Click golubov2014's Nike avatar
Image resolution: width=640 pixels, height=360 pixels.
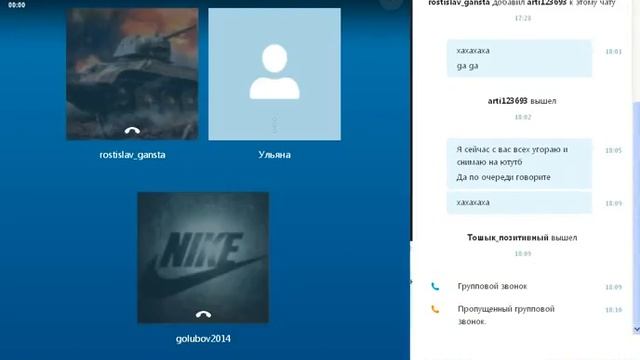click(203, 258)
